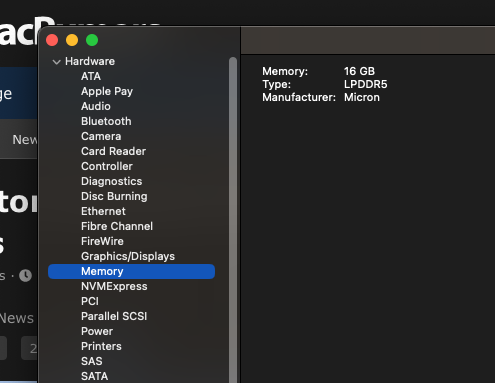This screenshot has height=383, width=495.
Task: Click the clock icon in the background webpage
Action: 25,276
